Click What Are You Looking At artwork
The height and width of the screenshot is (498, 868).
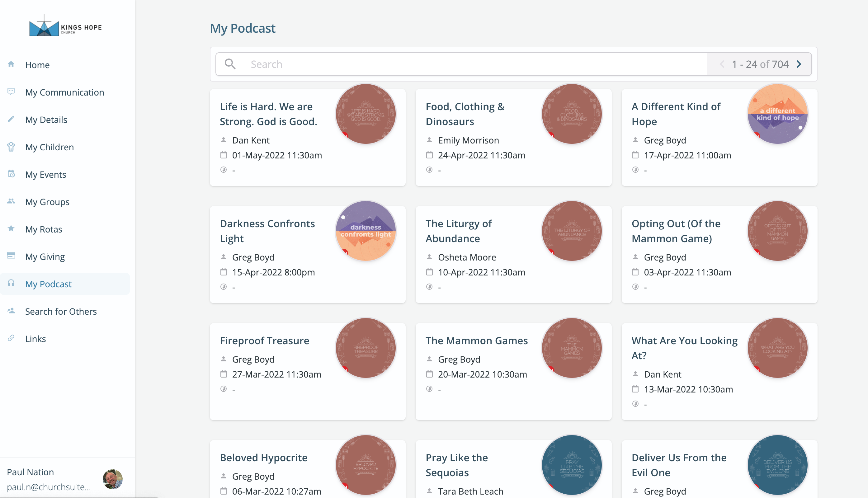click(777, 348)
